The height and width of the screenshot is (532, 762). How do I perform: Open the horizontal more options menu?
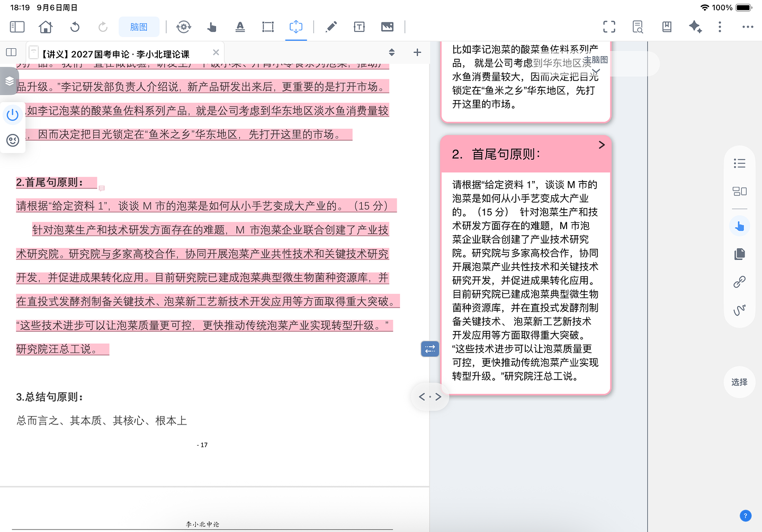(748, 26)
